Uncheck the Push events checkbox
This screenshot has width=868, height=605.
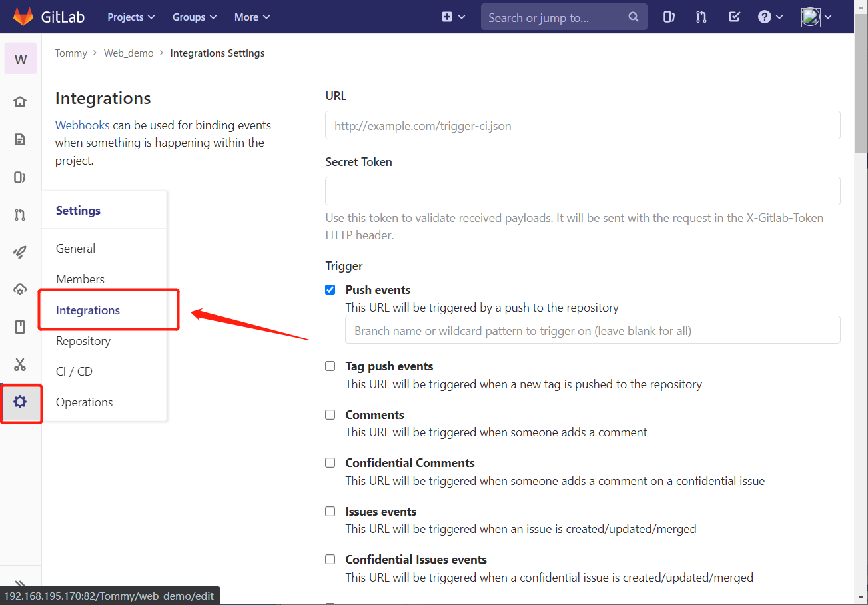[x=330, y=289]
